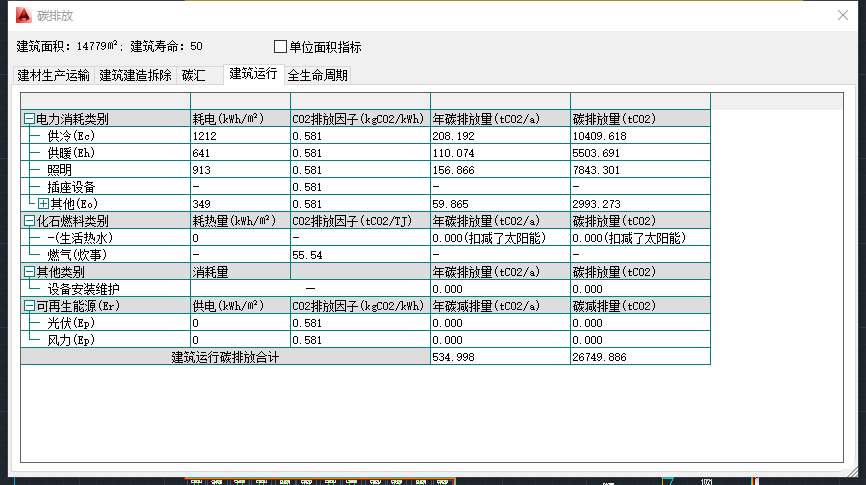Collapse the 可再生能源(Er) section
Image resolution: width=866 pixels, height=485 pixels.
click(29, 306)
